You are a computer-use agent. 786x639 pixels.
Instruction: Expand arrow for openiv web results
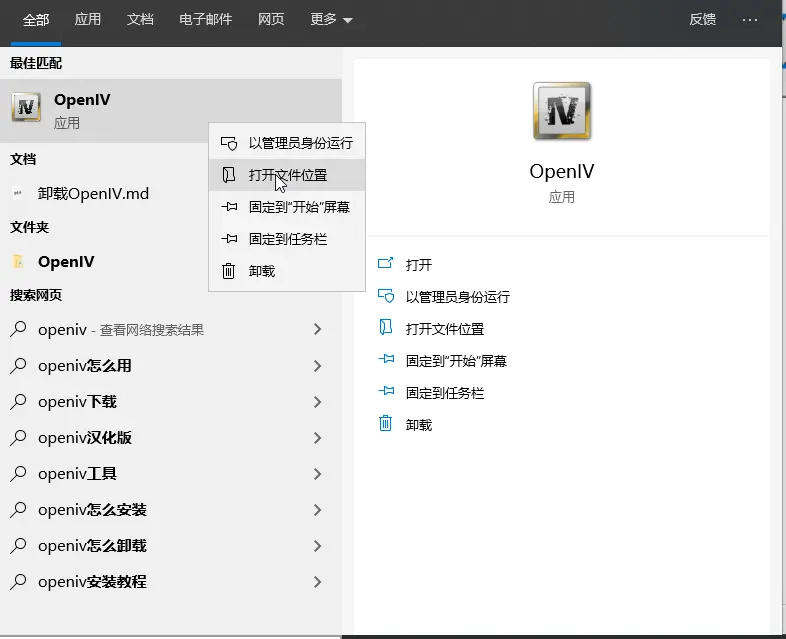click(x=317, y=329)
